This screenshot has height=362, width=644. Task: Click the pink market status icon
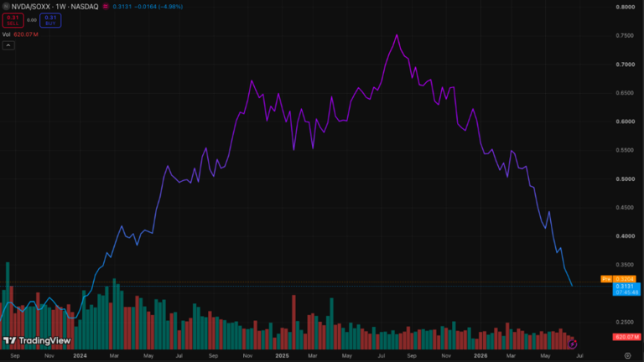pos(106,7)
